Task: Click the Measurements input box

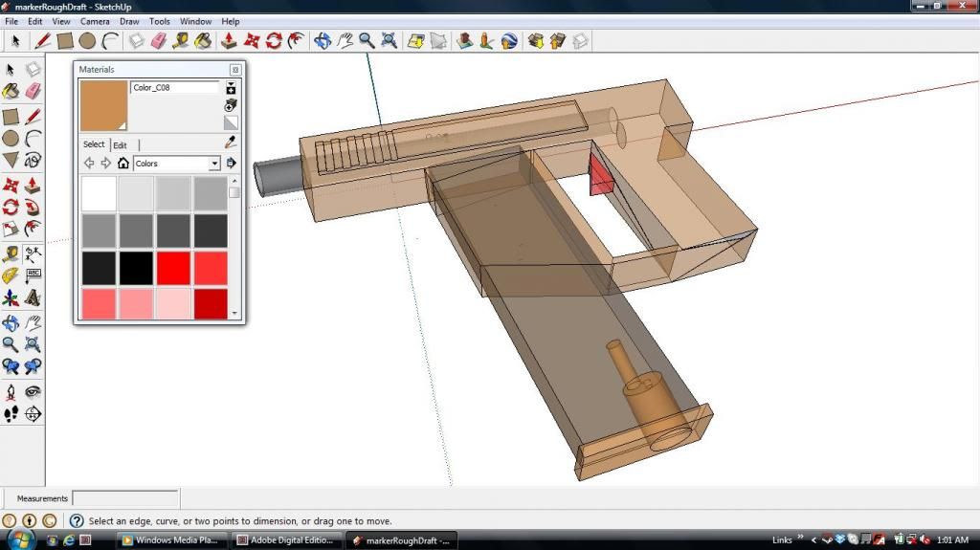Action: 125,498
